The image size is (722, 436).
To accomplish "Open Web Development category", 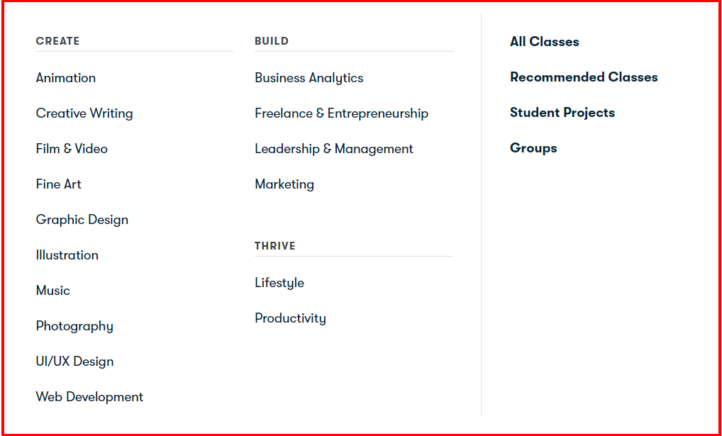I will coord(89,397).
